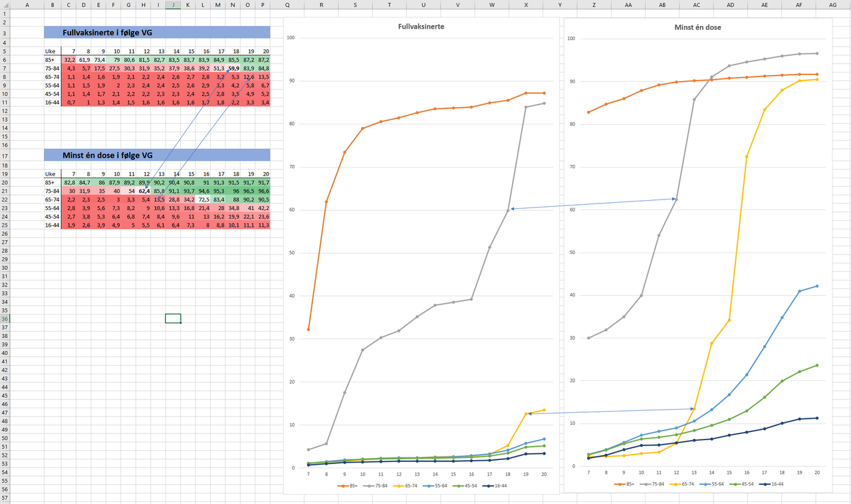Select column header A
851x504 pixels.
[x=28, y=5]
